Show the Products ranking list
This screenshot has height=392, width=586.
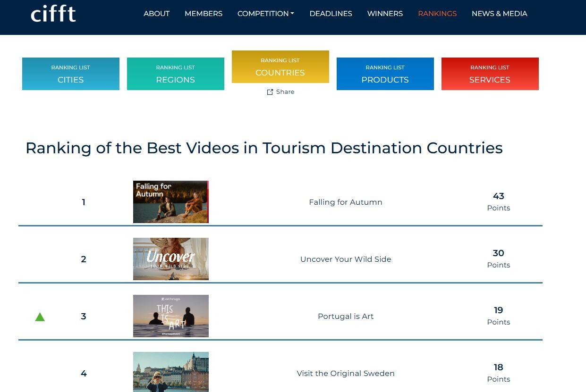click(385, 74)
